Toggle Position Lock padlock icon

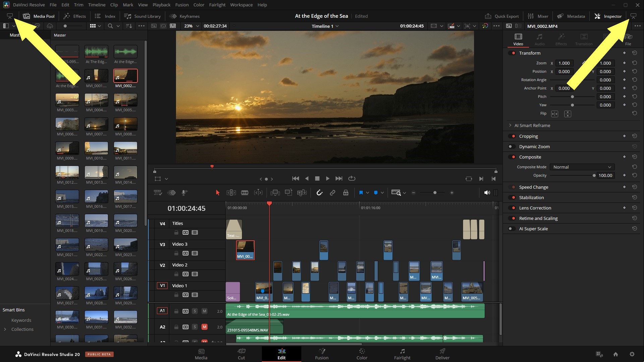tap(346, 193)
